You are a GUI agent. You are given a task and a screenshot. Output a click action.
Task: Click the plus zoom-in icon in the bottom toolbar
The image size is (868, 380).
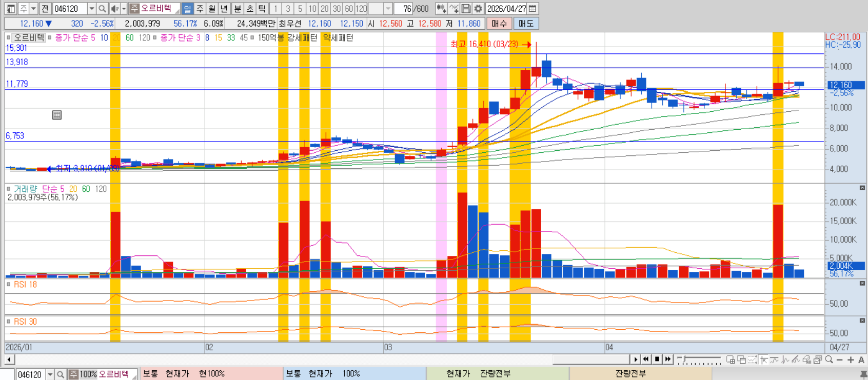[x=851, y=360]
